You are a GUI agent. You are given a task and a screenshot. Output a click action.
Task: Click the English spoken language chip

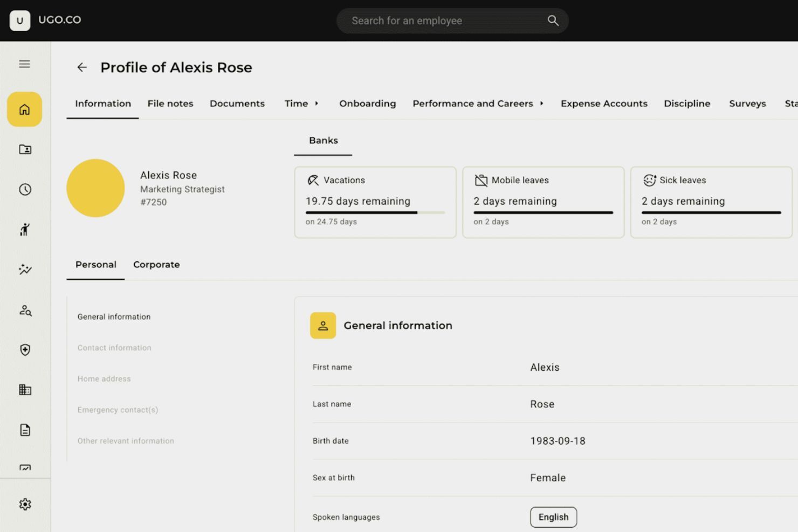[x=553, y=516]
